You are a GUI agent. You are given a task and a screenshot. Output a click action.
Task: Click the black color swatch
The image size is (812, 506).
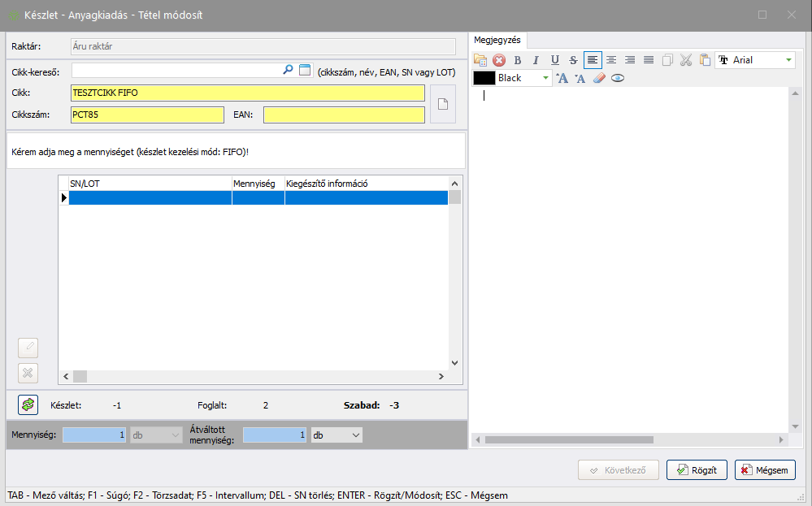click(484, 79)
